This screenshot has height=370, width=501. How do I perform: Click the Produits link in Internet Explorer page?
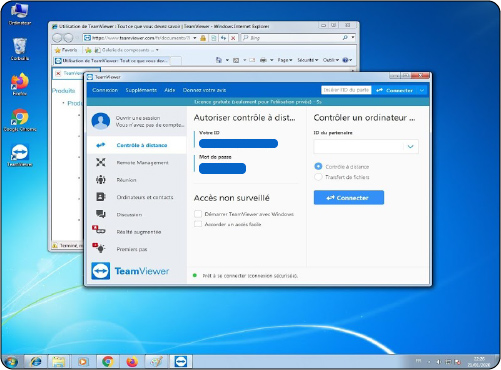(x=64, y=91)
